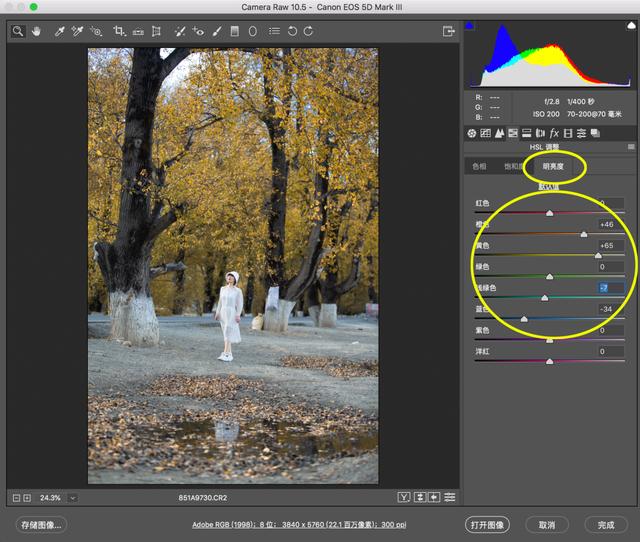The image size is (640, 542).
Task: Click the 打开图像 open image button
Action: tap(487, 525)
